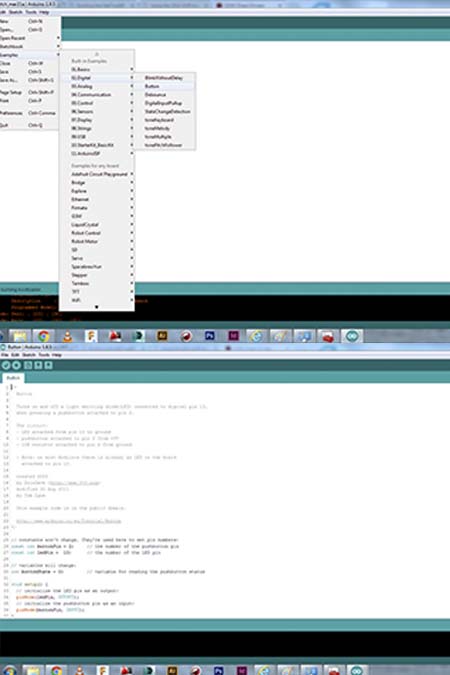Choose Debounce example
The width and height of the screenshot is (450, 675).
point(165,95)
